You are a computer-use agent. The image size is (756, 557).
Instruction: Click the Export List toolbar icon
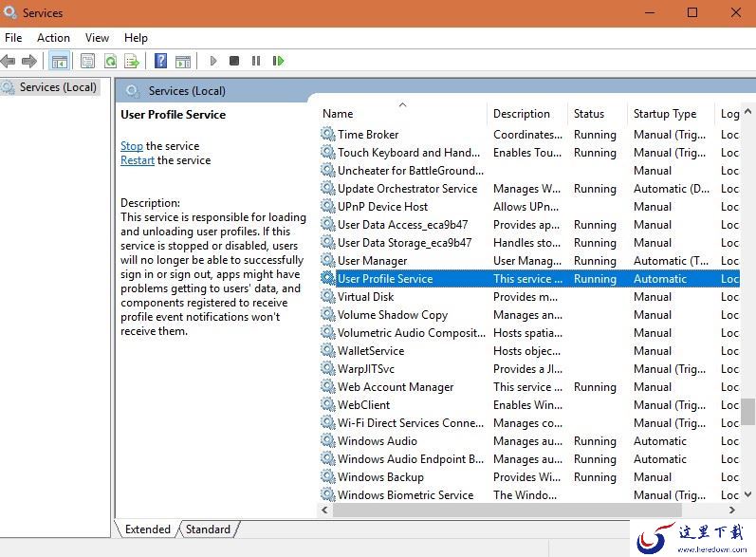coord(132,62)
